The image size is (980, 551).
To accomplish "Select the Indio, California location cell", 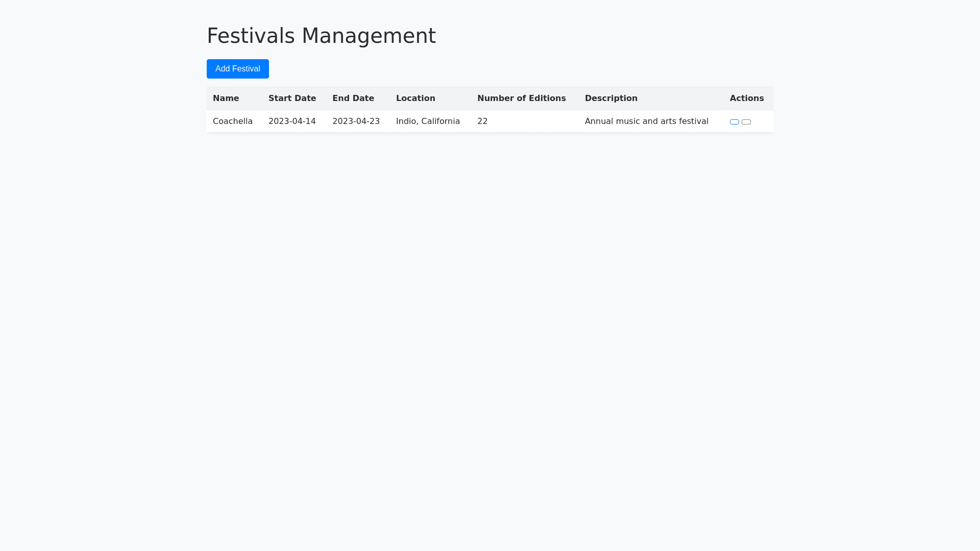I will coord(428,121).
